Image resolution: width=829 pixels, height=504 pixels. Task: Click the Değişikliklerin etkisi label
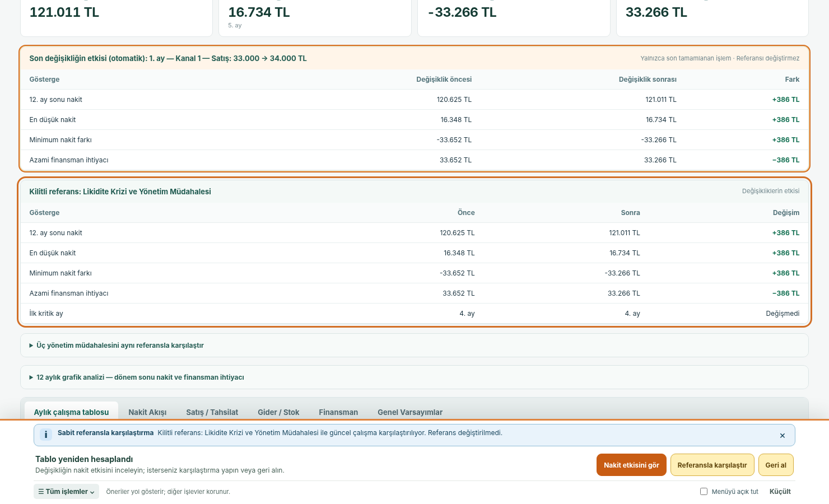[771, 191]
